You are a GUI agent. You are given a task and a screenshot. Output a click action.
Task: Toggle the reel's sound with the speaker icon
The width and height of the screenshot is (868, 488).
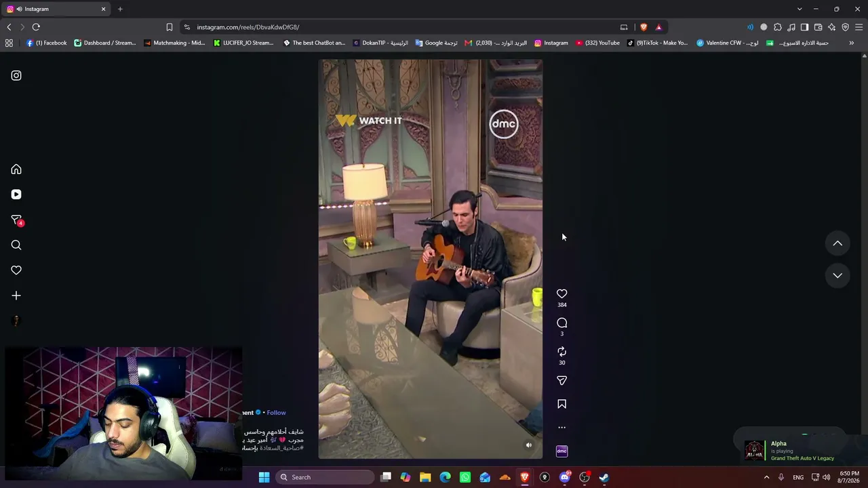(529, 445)
